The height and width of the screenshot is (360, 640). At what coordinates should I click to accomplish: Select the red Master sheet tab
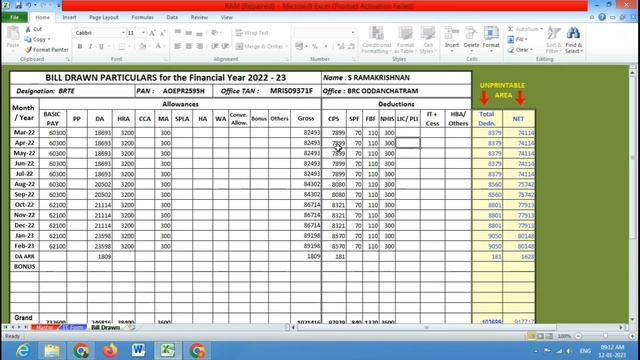[45, 327]
